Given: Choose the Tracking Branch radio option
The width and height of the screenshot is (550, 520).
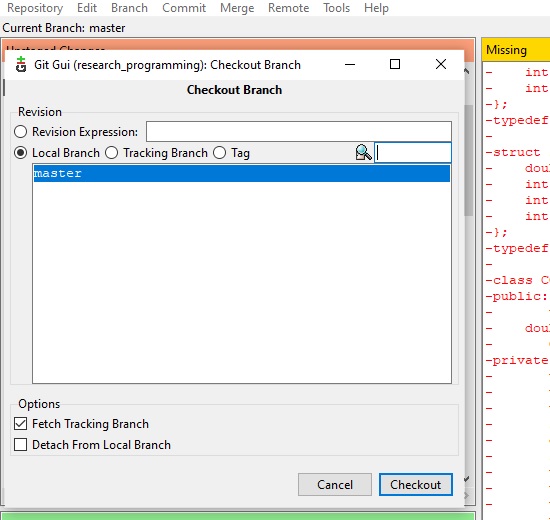Looking at the screenshot, I should 112,153.
